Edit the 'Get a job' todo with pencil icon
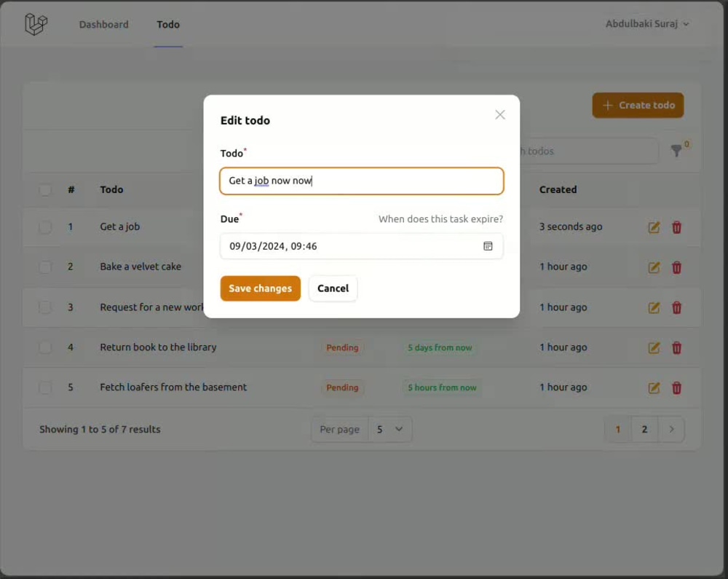Viewport: 728px width, 579px height. 653,227
